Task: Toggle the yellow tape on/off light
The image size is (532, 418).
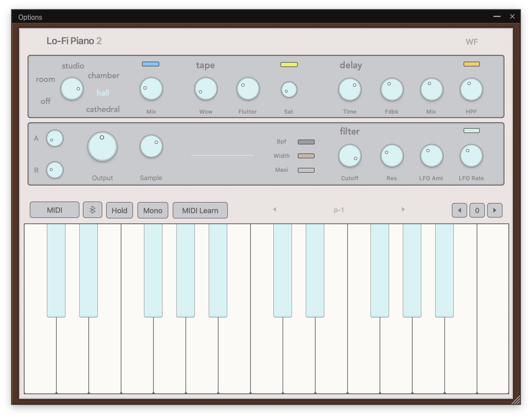Action: (x=289, y=65)
